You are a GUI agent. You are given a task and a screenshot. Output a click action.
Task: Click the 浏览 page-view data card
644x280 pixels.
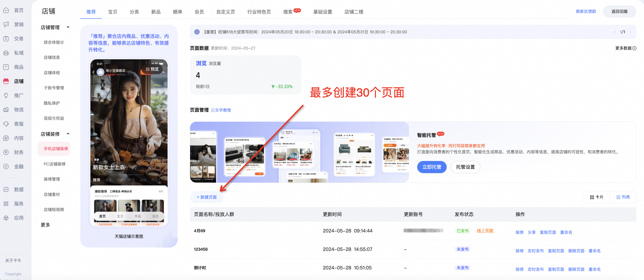[246, 75]
